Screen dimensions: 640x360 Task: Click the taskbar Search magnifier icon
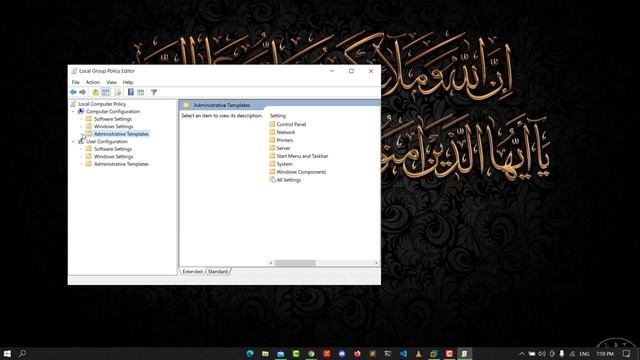(22, 353)
